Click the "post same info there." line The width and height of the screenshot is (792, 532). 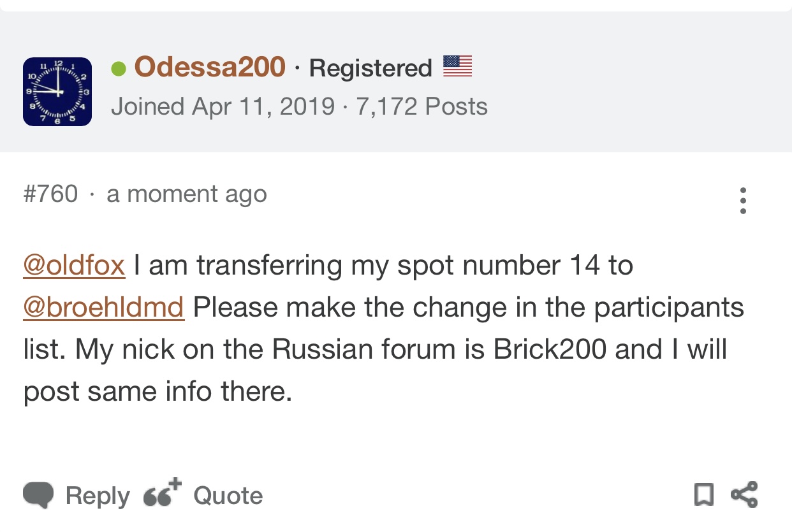158,391
